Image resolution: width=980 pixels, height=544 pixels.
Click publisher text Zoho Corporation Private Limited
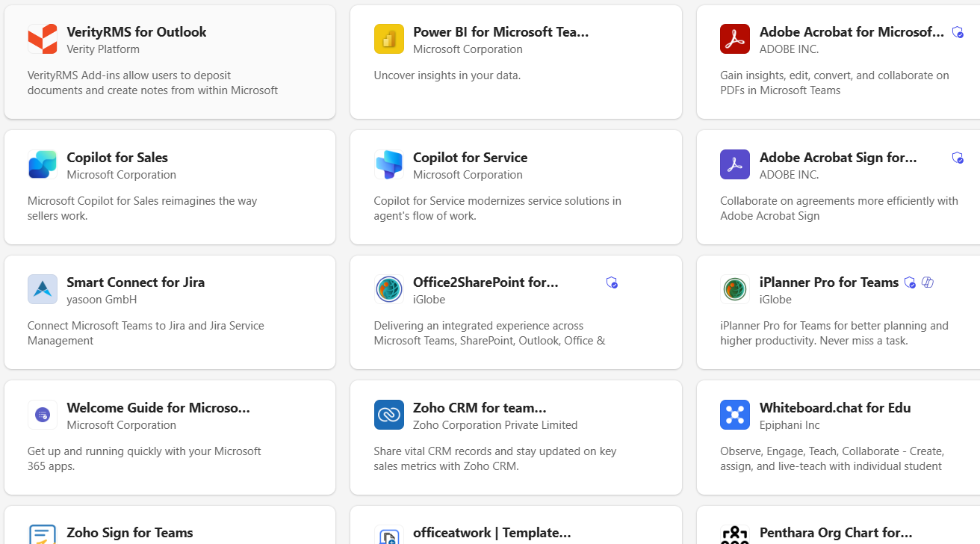click(495, 425)
